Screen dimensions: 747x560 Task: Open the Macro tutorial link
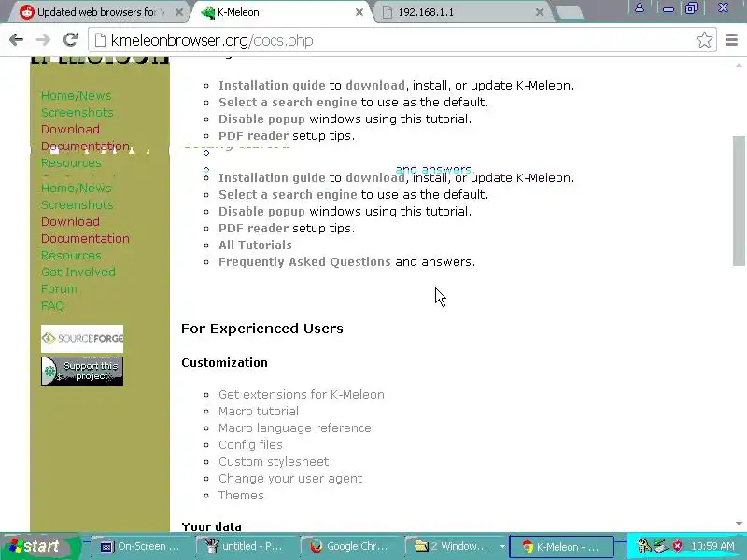coord(259,412)
